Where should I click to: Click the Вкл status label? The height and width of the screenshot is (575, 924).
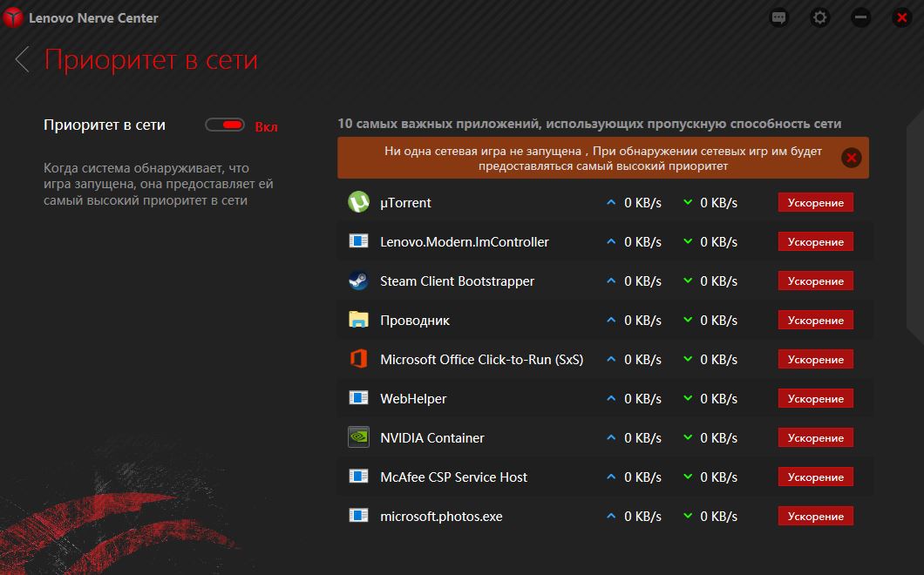266,126
